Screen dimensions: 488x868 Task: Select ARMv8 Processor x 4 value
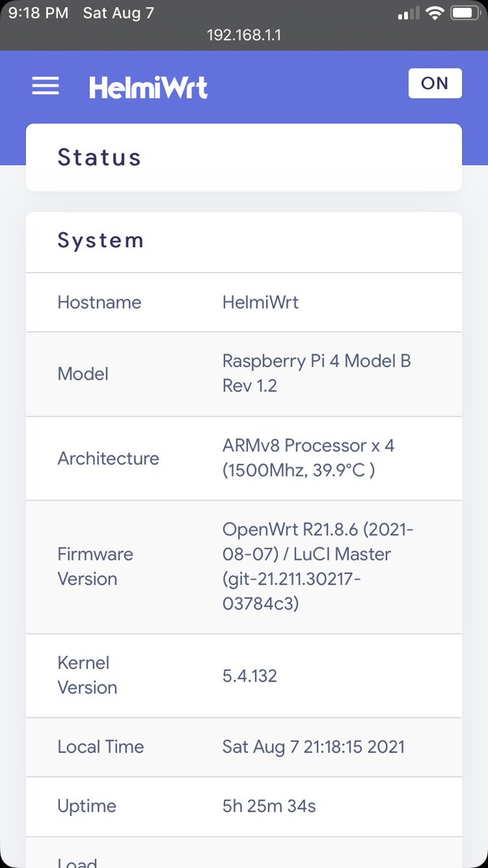(309, 458)
